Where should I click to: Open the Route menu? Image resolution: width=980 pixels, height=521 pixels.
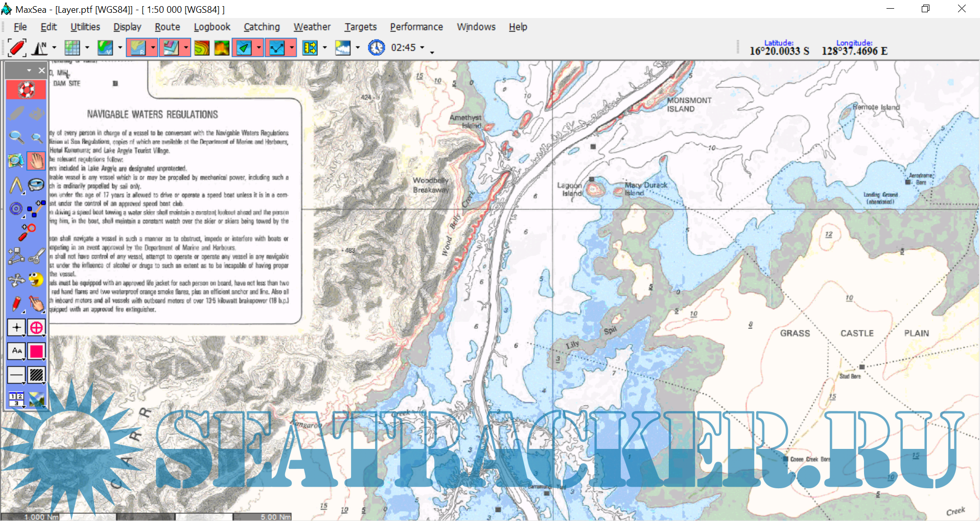point(167,27)
